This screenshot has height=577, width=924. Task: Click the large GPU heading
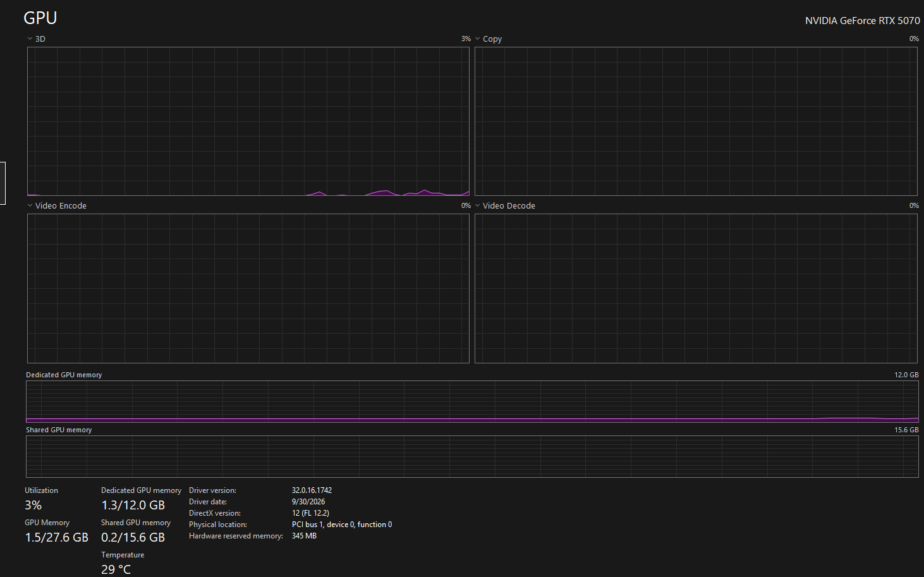pyautogui.click(x=40, y=18)
